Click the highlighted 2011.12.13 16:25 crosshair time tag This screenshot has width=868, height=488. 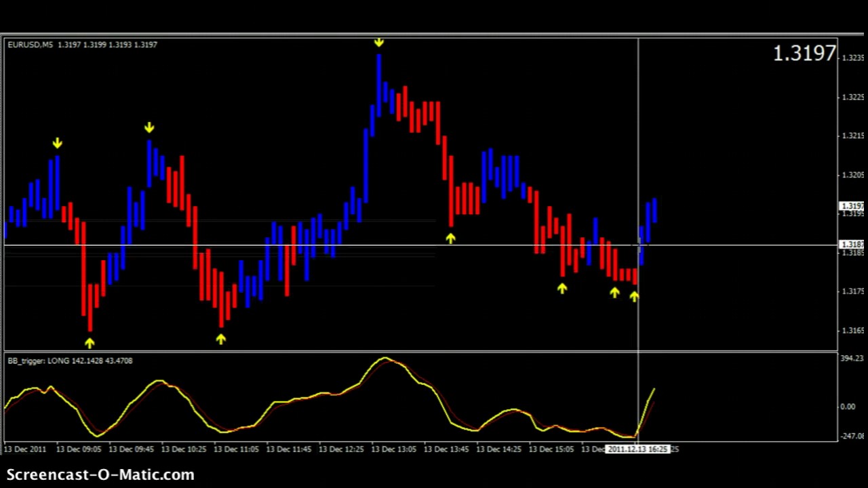(638, 449)
